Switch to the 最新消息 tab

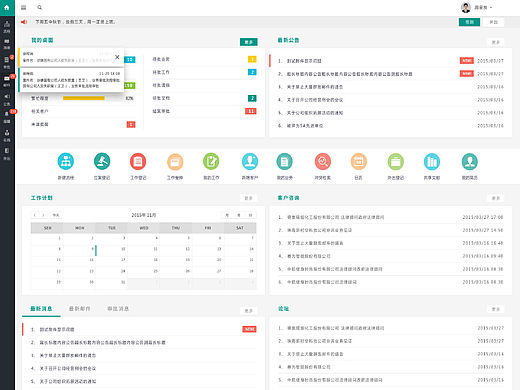point(41,309)
